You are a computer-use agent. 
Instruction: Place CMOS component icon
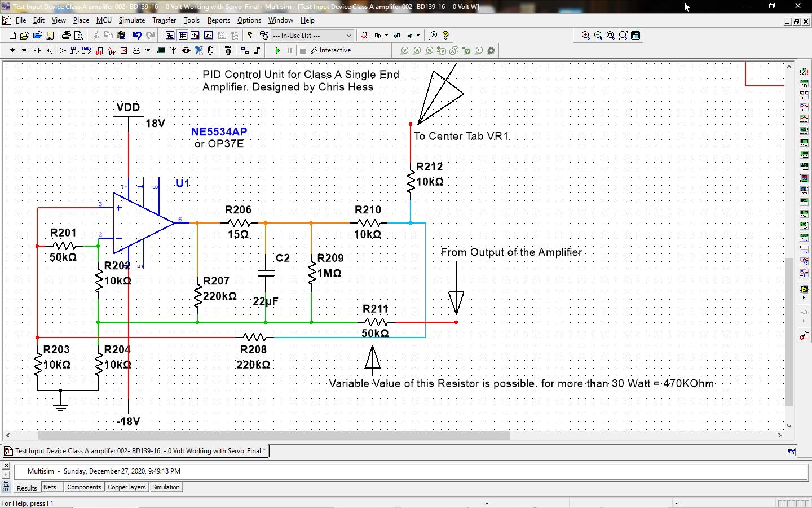[x=86, y=50]
